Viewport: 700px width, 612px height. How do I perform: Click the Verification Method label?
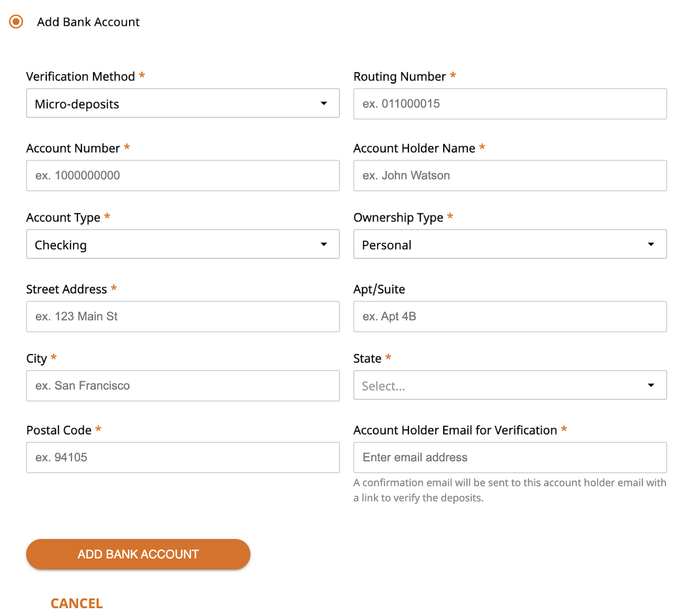click(80, 77)
